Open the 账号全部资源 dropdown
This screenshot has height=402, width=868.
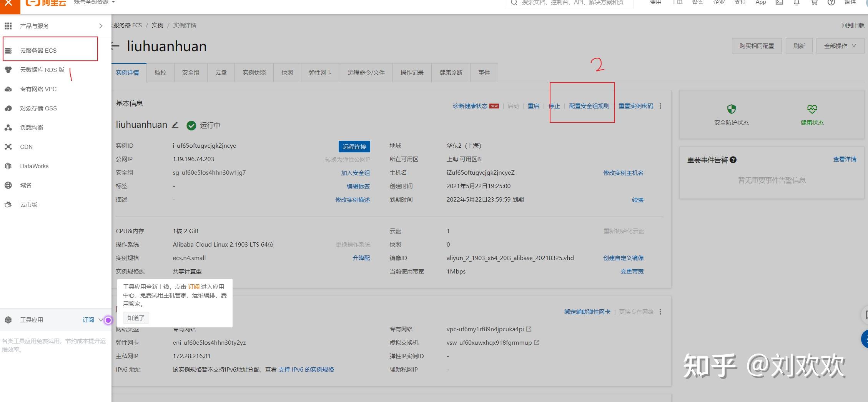point(94,2)
